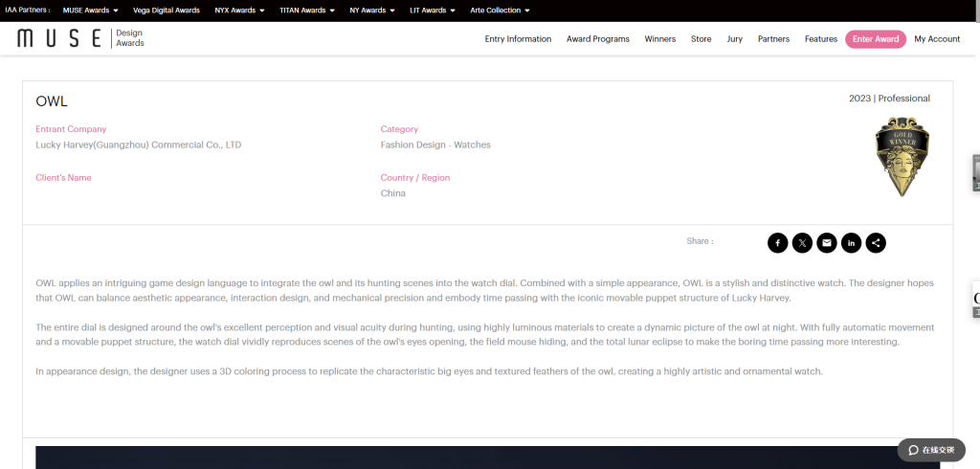This screenshot has width=980, height=469.
Task: Click the Client's Name label
Action: point(63,178)
